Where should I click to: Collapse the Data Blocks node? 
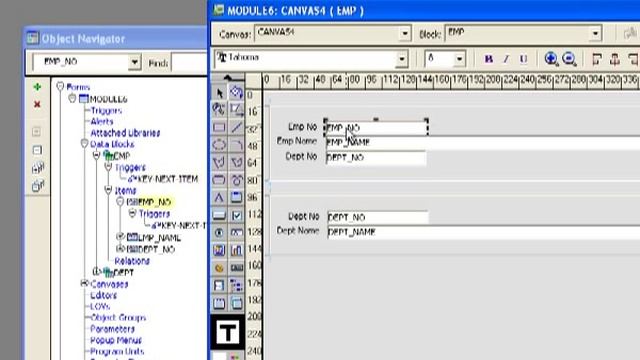[x=84, y=143]
